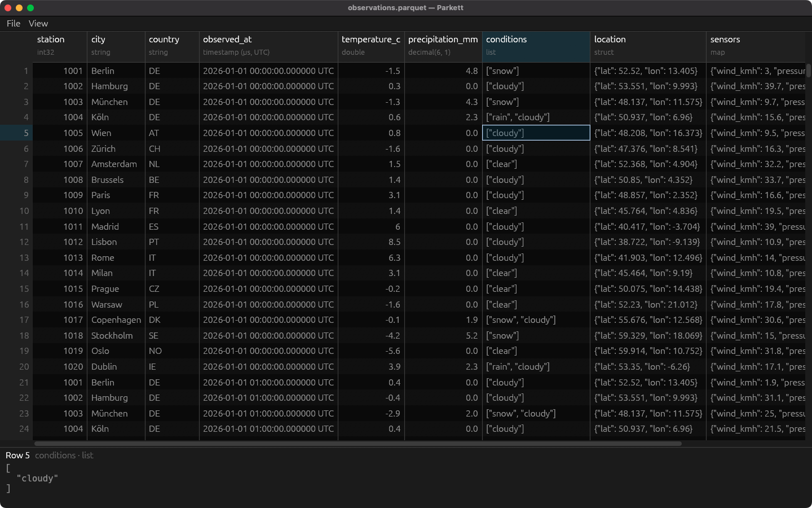Click the horizontal scrollbar at table bottom
This screenshot has height=508, width=812.
pos(358,444)
